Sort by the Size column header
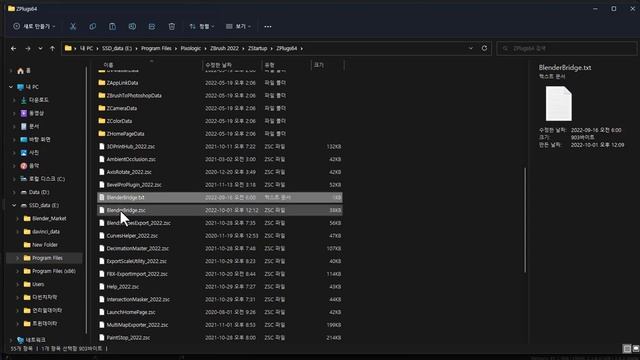 328,65
